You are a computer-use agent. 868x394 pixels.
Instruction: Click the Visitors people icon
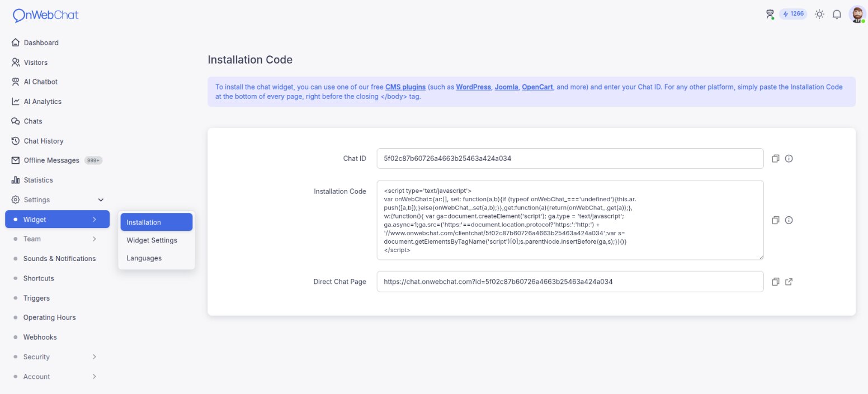pos(16,62)
